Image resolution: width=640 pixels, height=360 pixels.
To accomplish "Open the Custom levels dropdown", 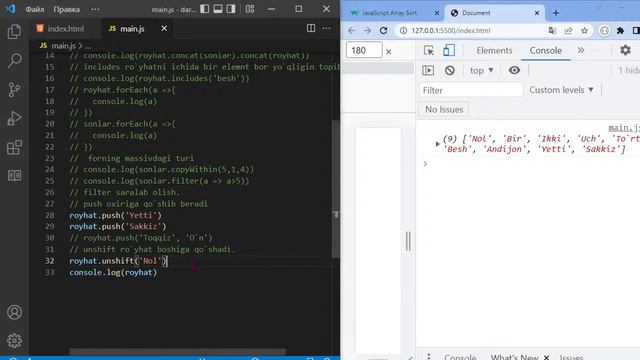I will pyautogui.click(x=561, y=90).
